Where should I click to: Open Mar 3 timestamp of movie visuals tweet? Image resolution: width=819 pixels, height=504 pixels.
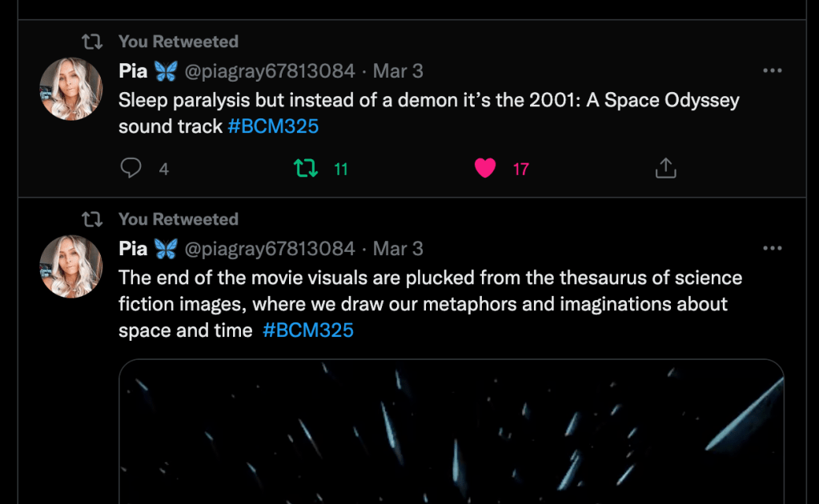tap(398, 249)
